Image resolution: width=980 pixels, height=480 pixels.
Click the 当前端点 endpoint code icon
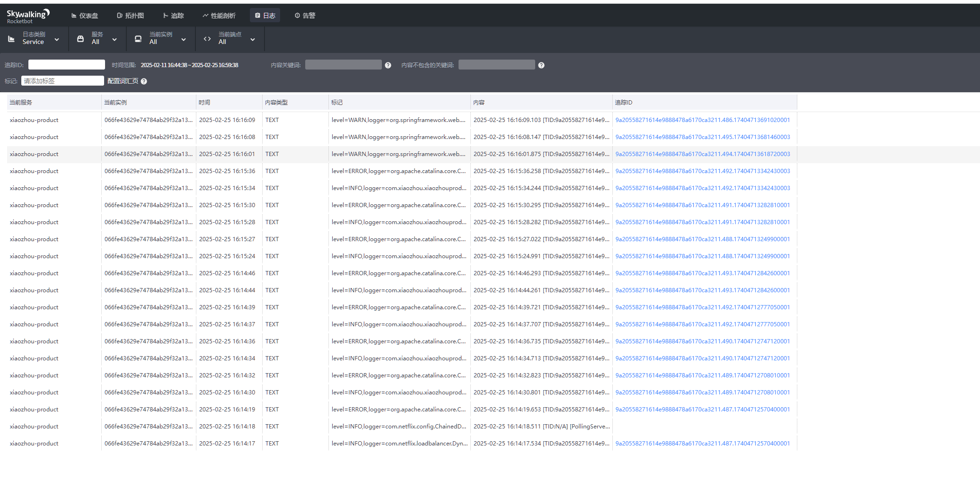click(207, 39)
